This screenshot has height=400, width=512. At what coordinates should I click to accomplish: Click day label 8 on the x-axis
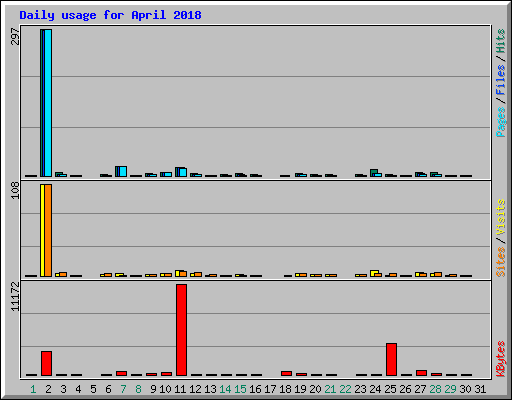(138, 389)
